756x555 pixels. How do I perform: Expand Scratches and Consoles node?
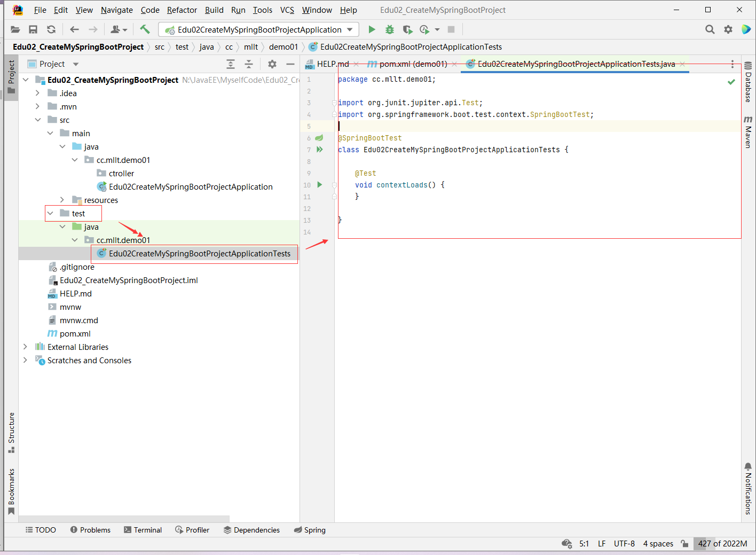tap(25, 360)
